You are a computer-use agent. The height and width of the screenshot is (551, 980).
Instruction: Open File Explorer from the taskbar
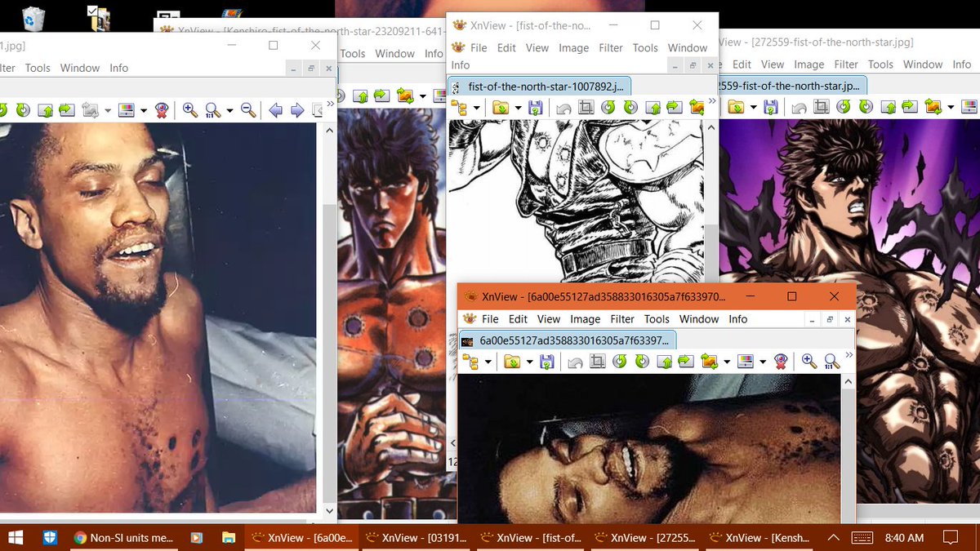click(229, 537)
